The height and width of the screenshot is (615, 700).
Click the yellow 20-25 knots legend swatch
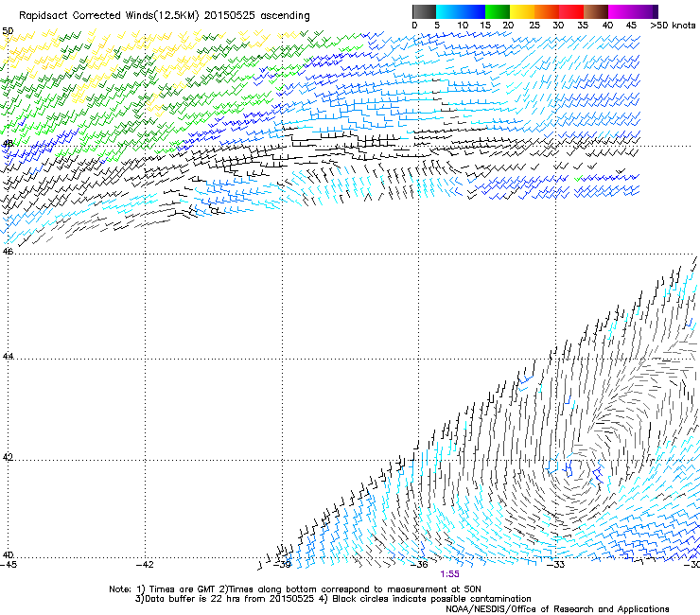click(522, 11)
